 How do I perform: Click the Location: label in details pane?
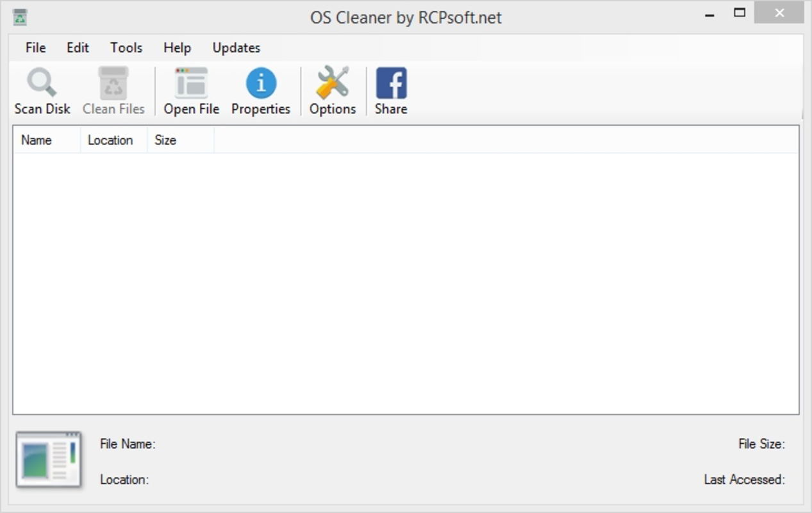coord(124,479)
